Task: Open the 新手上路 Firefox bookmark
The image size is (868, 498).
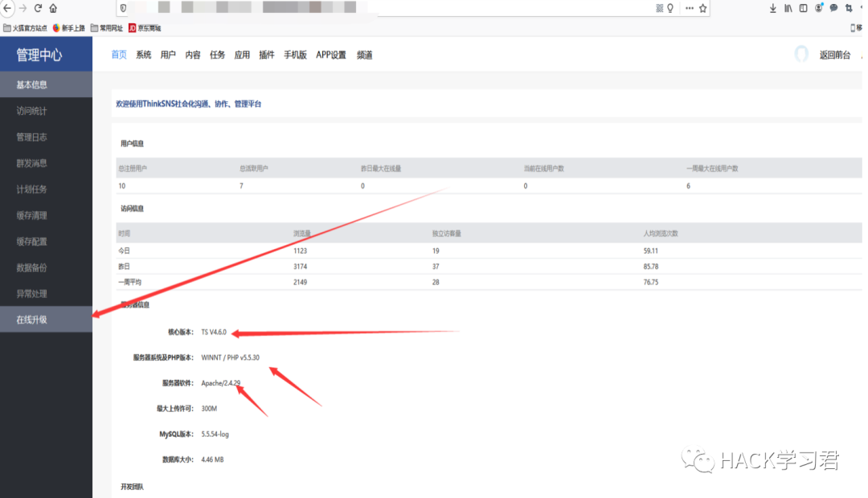Action: pyautogui.click(x=68, y=27)
